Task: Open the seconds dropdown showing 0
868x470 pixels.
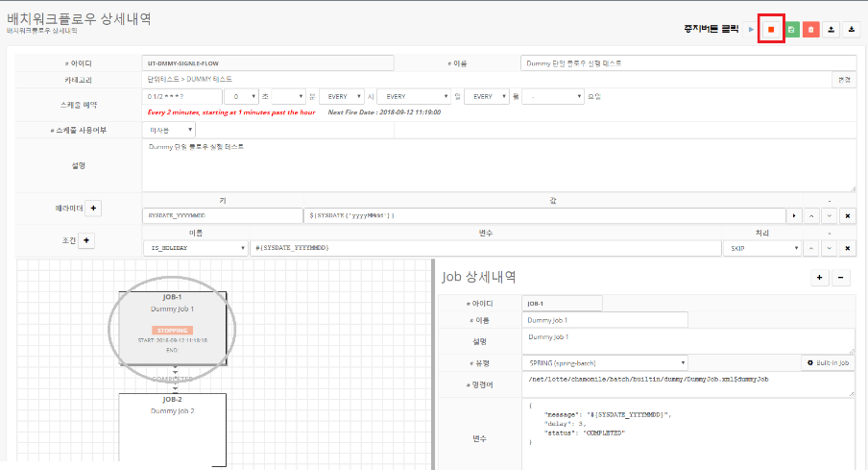Action: 241,96
